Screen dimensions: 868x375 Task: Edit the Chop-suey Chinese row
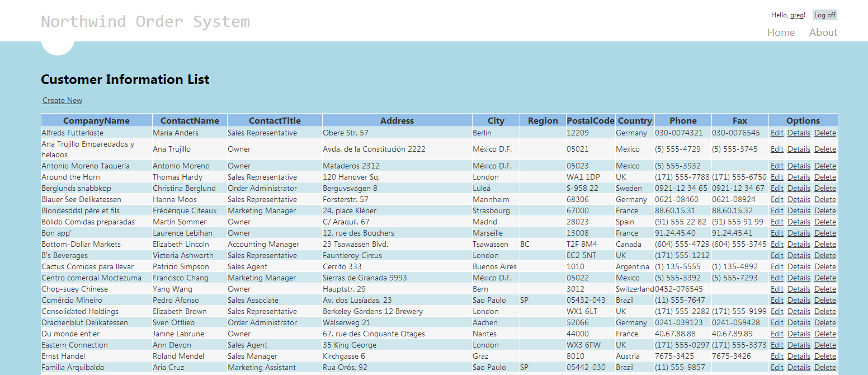[777, 289]
